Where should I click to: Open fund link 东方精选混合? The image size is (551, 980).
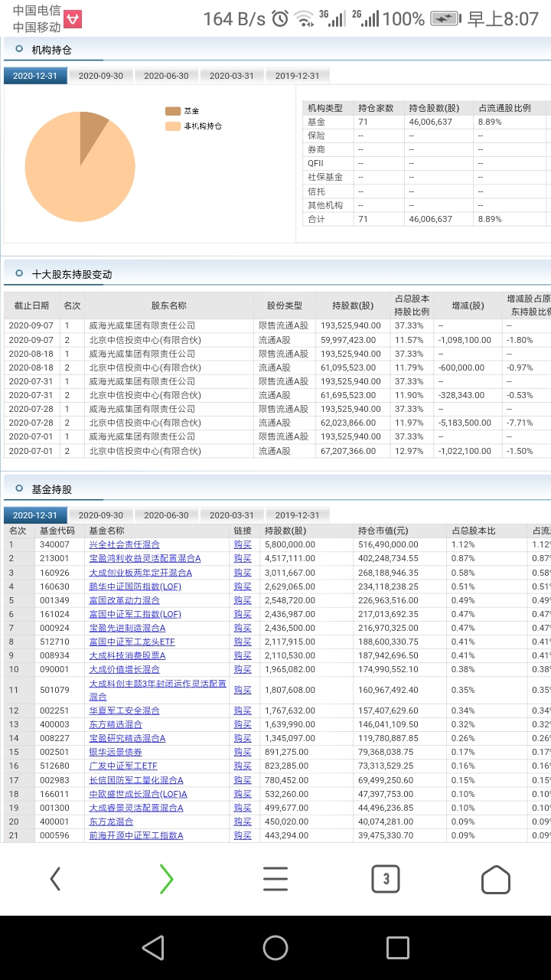116,724
